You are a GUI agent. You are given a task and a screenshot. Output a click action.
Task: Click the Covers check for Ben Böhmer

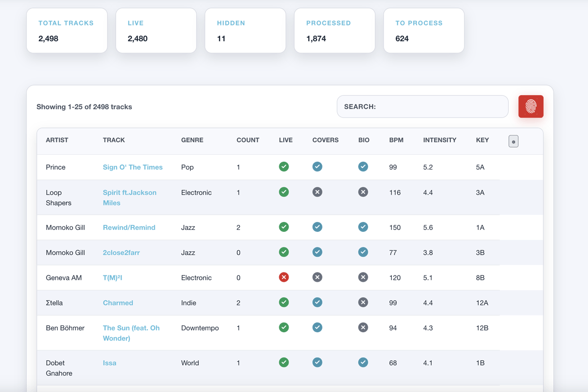[x=318, y=327]
